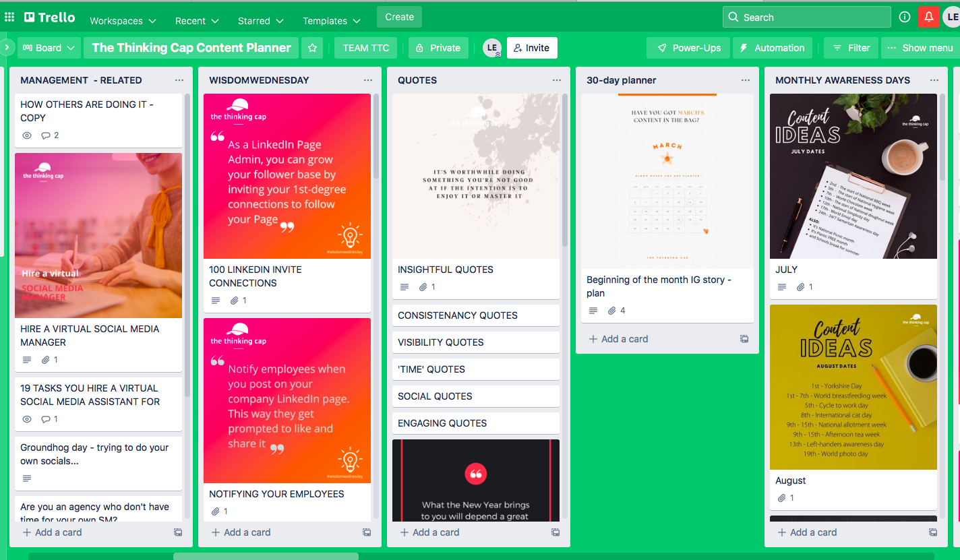This screenshot has height=560, width=960.
Task: Add a card to 30-day planner list
Action: coord(619,339)
